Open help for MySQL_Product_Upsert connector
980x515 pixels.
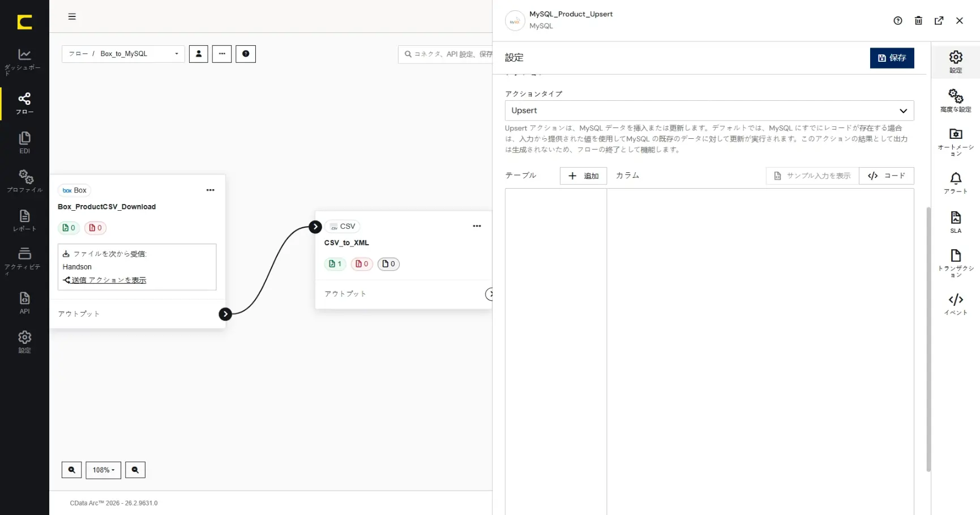898,21
